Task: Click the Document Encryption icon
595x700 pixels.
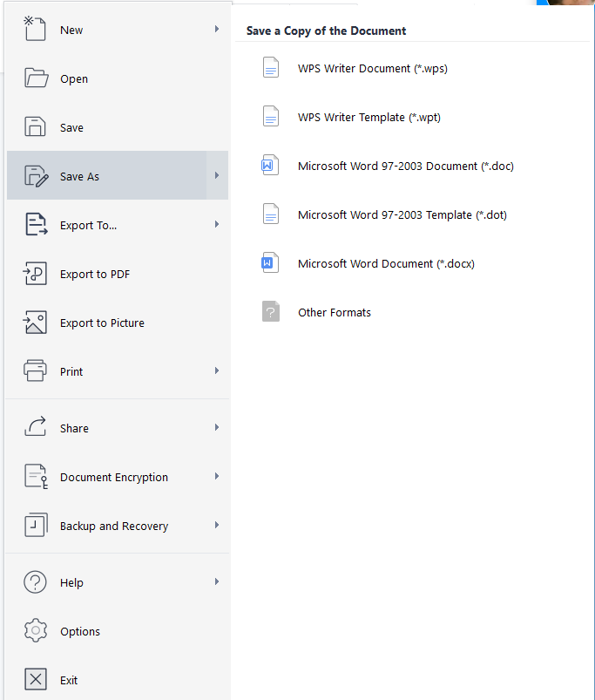Action: pos(35,477)
